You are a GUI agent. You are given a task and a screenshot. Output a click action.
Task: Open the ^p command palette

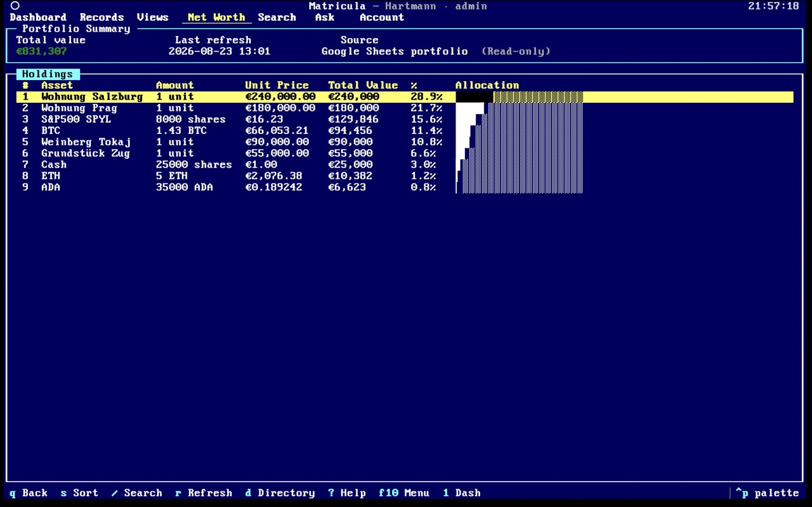(767, 493)
